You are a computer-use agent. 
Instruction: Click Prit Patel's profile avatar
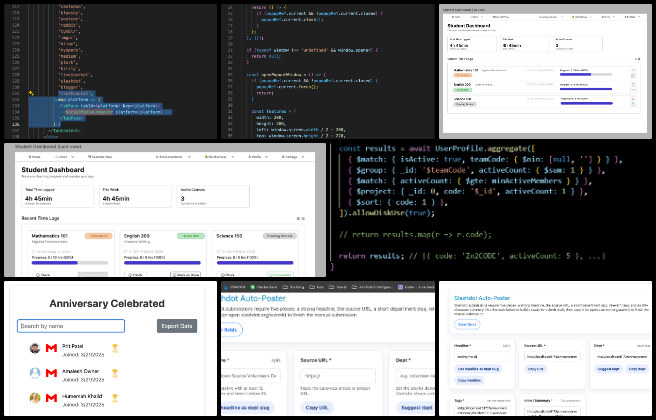coord(35,349)
